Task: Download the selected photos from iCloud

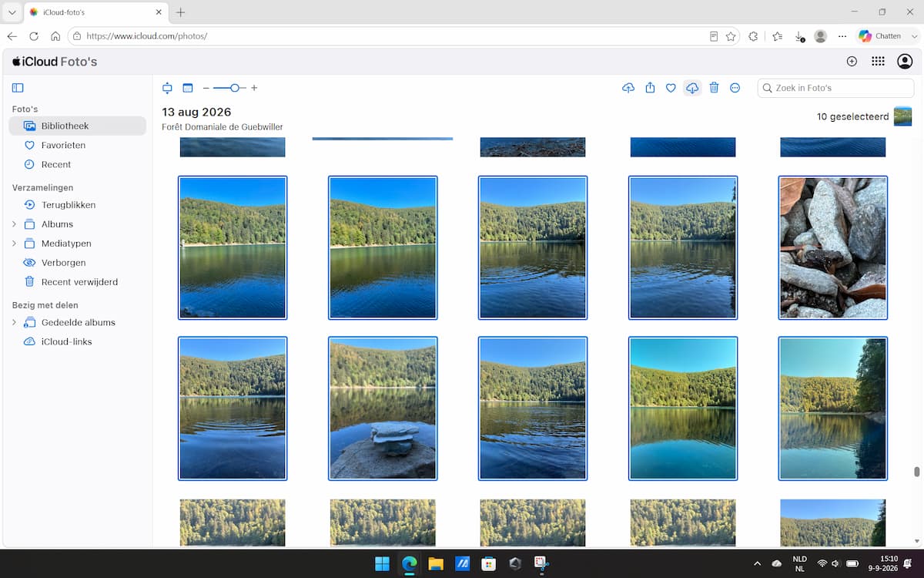Action: click(692, 88)
